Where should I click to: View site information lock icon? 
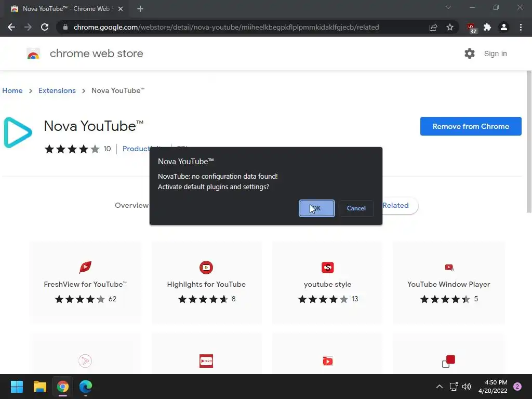[x=65, y=27]
